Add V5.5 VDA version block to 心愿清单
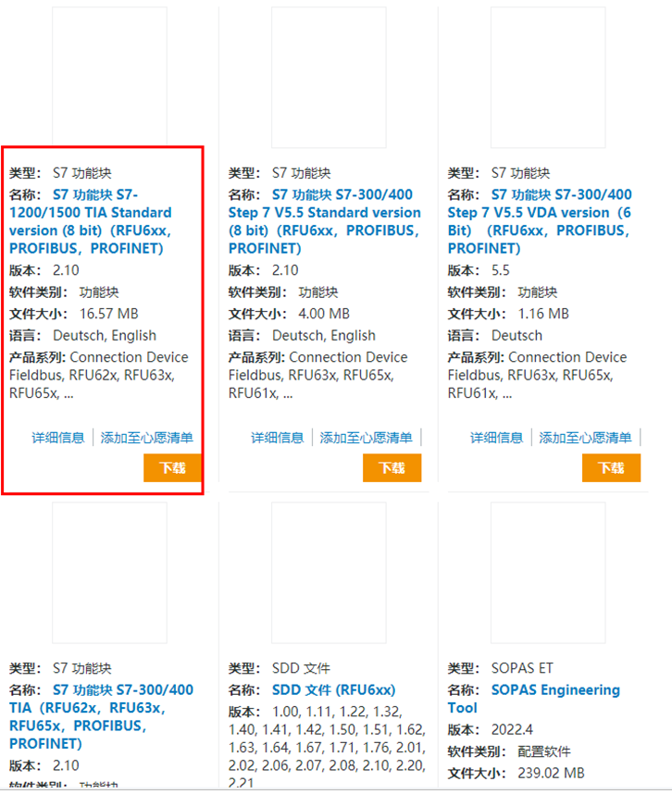672x794 pixels. (x=585, y=438)
